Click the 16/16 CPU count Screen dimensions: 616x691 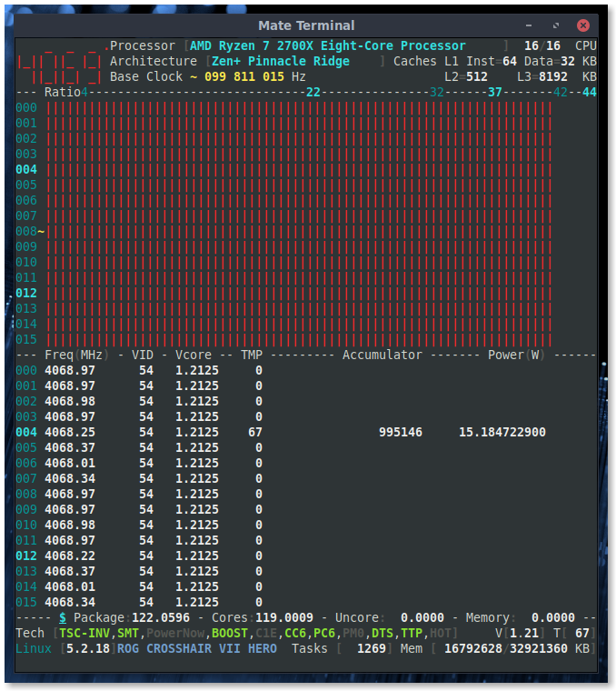tap(542, 45)
